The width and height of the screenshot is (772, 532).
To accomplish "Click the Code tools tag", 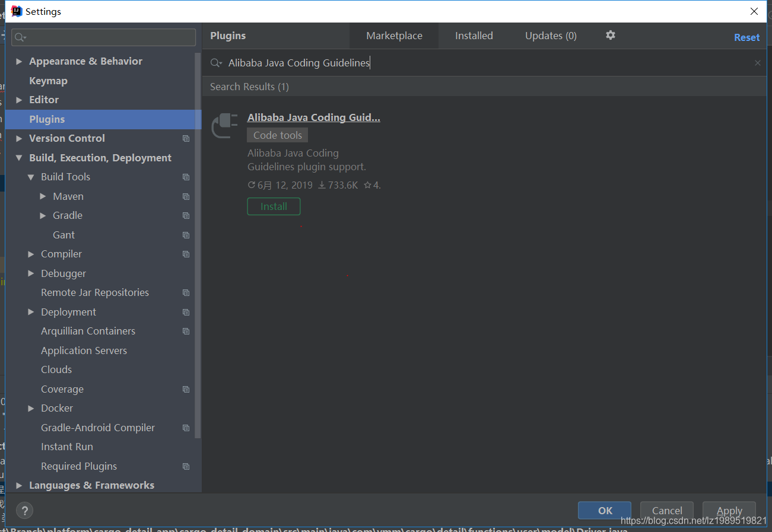I will click(x=278, y=135).
